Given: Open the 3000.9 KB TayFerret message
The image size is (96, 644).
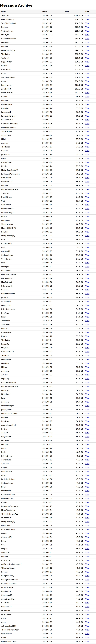Looking at the screenshot, I should 87,15.
